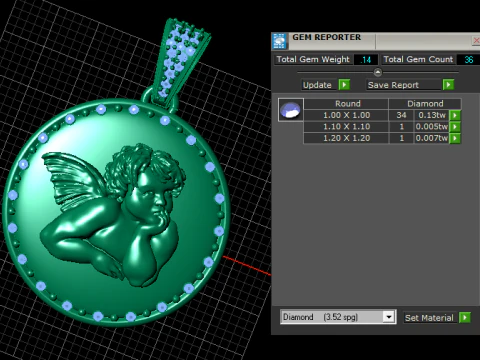Viewport: 480px width, 360px height.
Task: Click the green arrow next to Set Material
Action: click(x=465, y=317)
